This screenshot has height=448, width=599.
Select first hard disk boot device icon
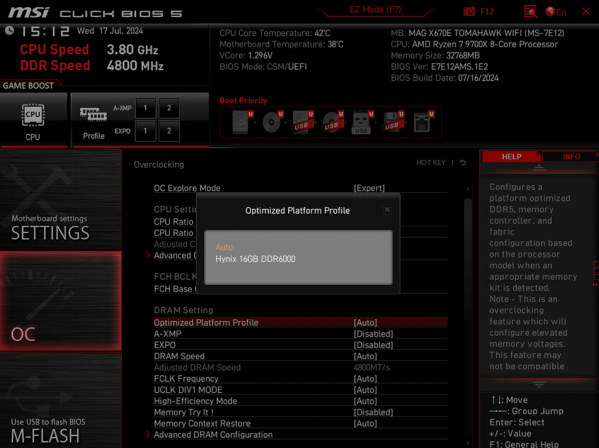[243, 122]
